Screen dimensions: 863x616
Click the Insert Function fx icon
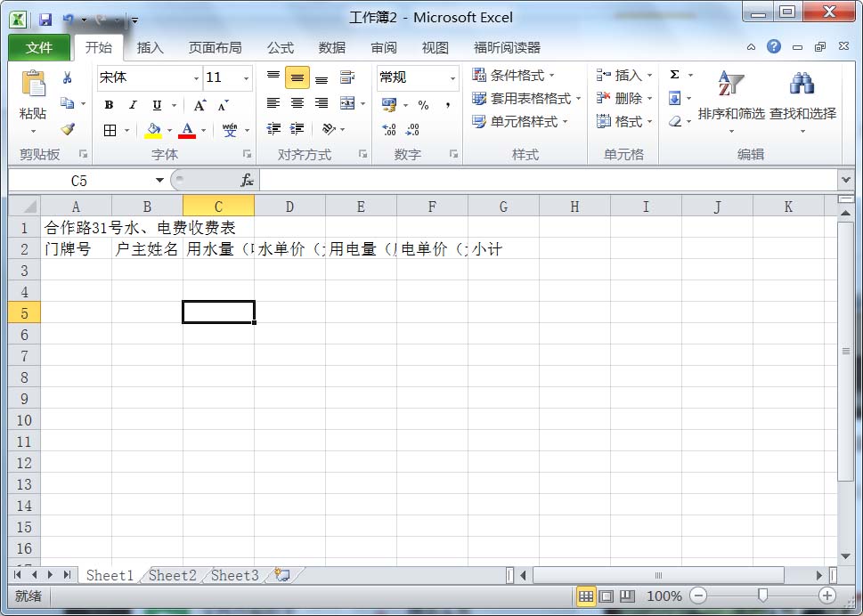tap(247, 181)
